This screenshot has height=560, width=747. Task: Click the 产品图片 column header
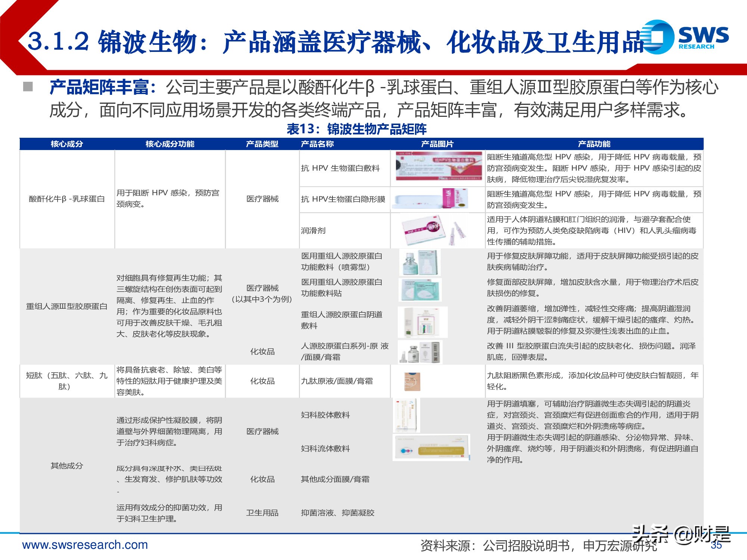coord(437,144)
